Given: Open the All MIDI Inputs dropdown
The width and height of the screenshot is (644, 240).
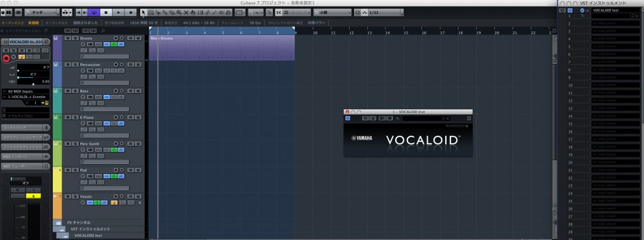Looking at the screenshot, I should click(x=25, y=91).
